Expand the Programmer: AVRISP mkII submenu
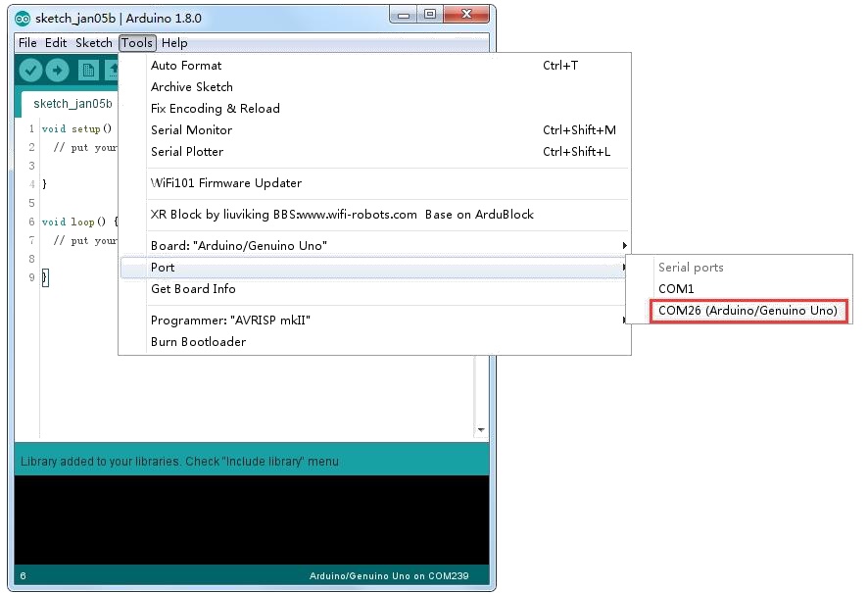The height and width of the screenshot is (593, 868). tap(375, 321)
